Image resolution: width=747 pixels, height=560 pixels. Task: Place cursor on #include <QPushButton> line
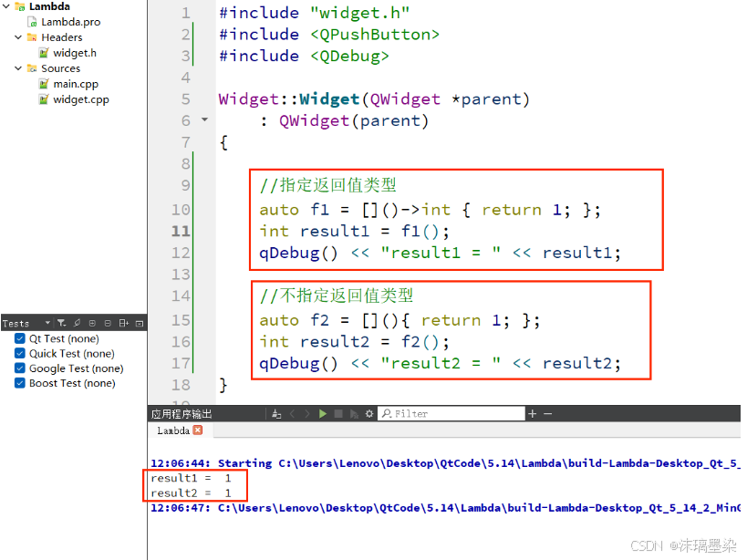pyautogui.click(x=329, y=35)
